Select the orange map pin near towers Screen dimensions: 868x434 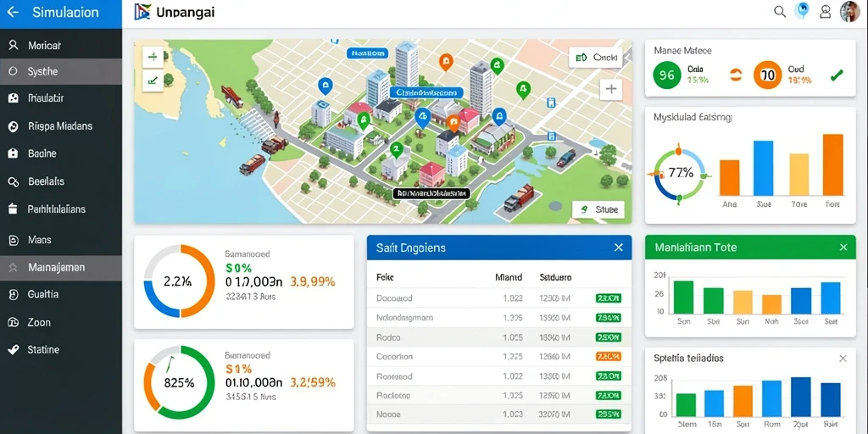445,63
